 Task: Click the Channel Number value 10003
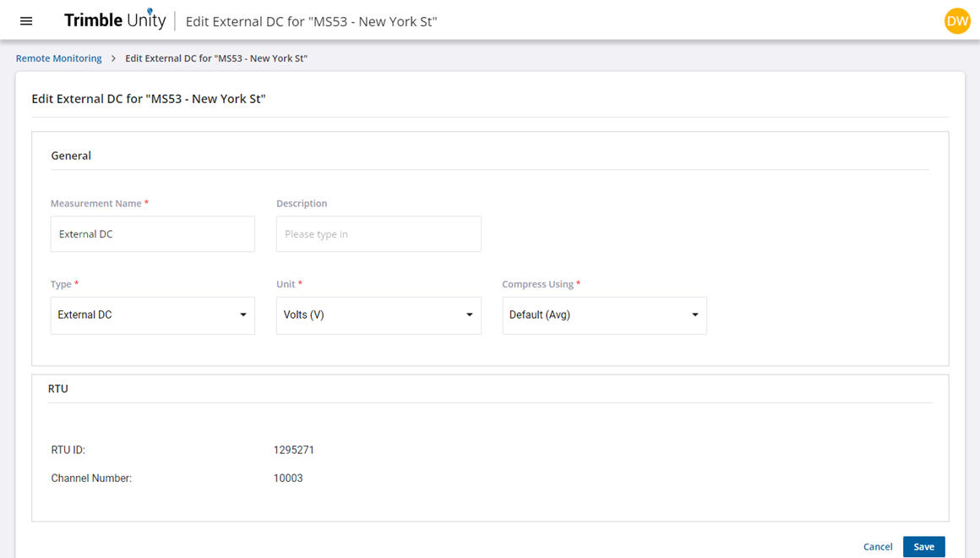288,478
